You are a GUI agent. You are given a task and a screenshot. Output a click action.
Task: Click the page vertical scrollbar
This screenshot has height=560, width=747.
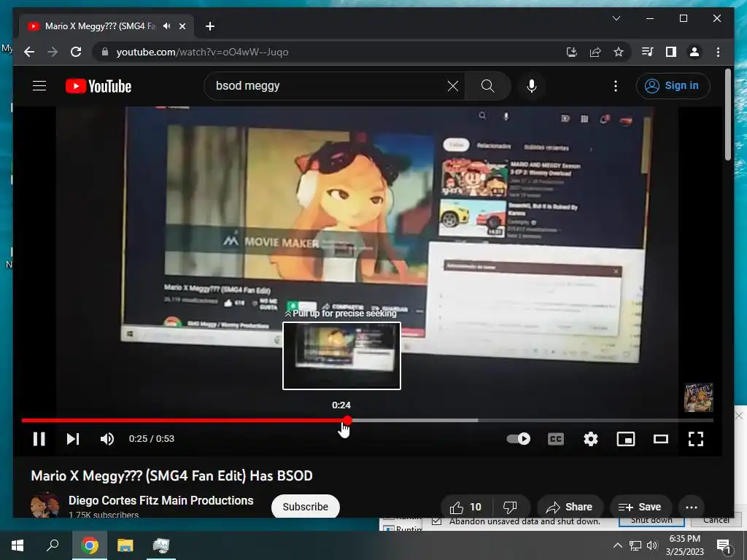[x=727, y=114]
